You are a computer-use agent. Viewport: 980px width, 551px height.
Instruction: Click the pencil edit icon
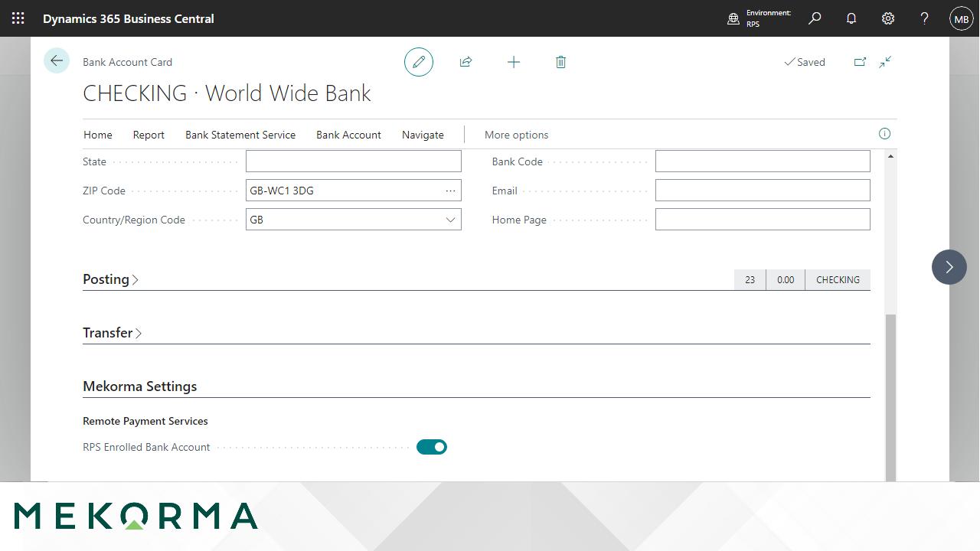click(419, 62)
